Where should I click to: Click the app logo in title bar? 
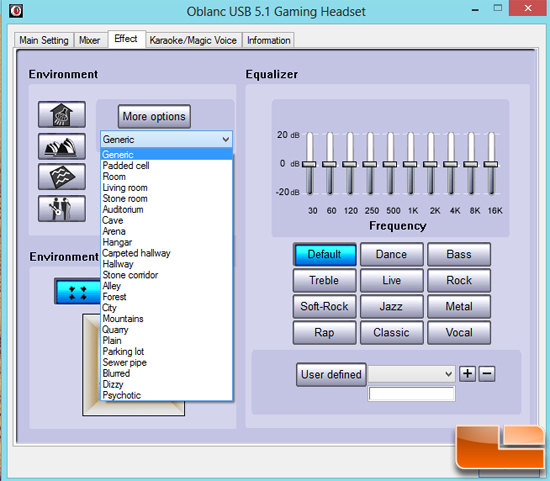[16, 11]
